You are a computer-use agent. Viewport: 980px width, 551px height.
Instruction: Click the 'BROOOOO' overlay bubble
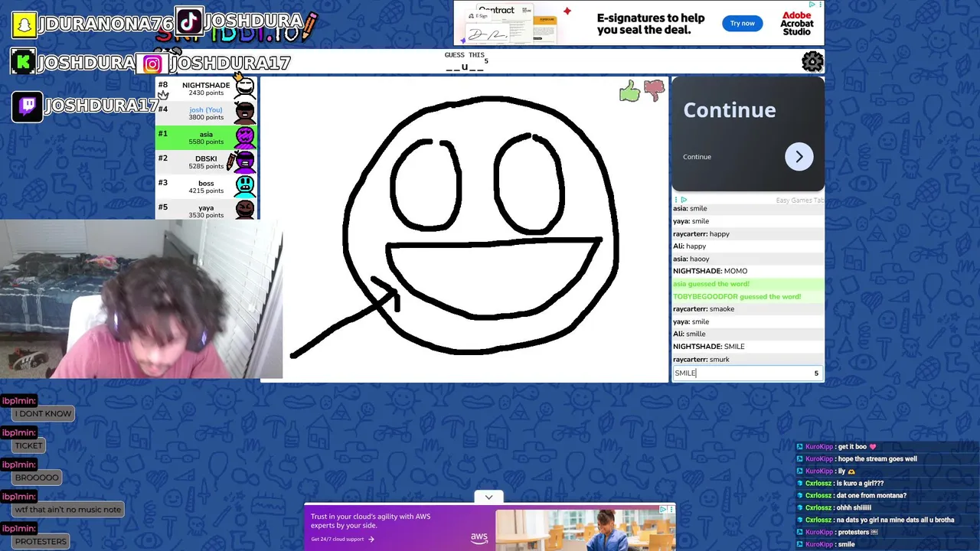tap(37, 478)
